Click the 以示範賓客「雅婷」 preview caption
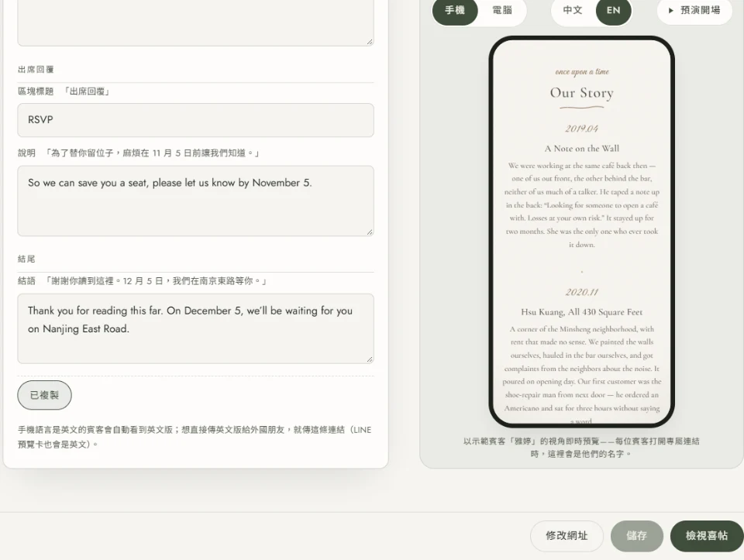Screen dimensions: 744x560 582,447
